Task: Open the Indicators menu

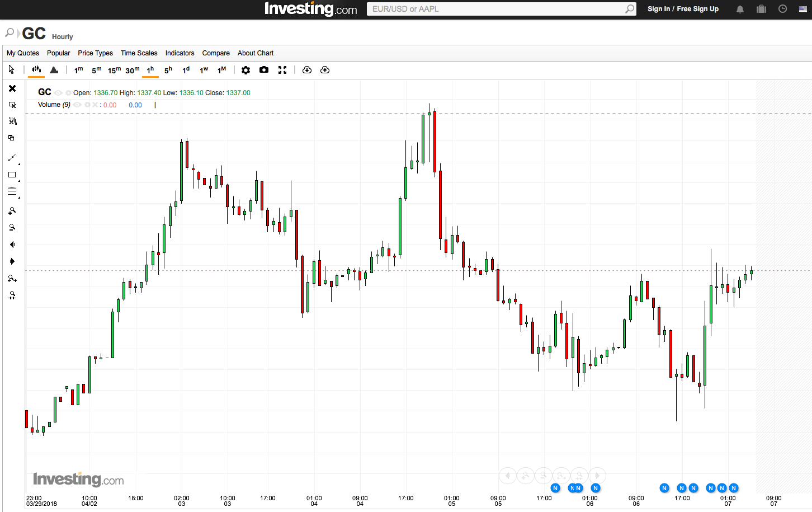Action: pyautogui.click(x=180, y=53)
